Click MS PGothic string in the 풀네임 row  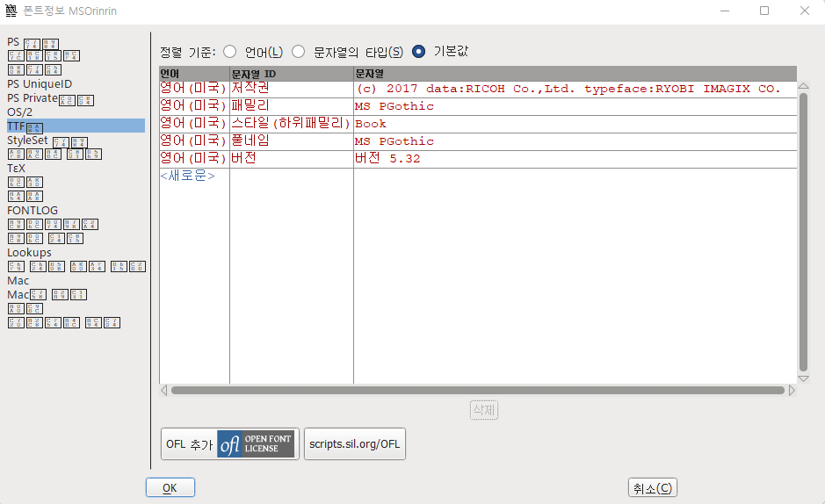click(575, 140)
